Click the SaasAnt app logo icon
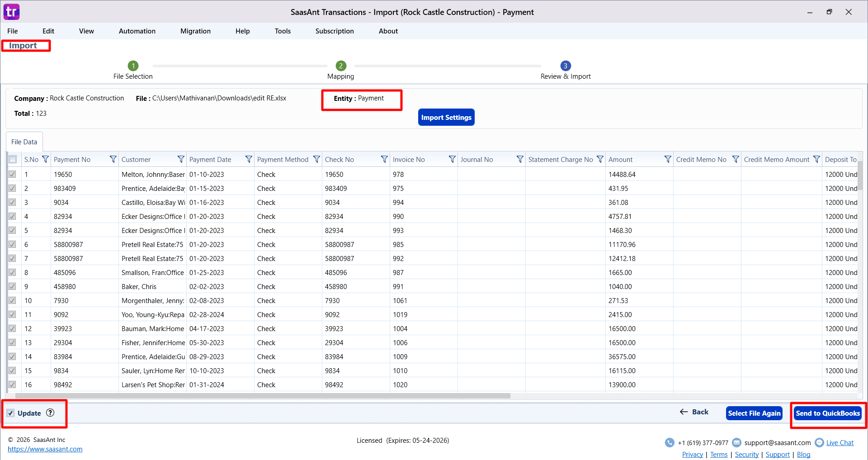Viewport: 868px width, 460px height. pos(12,12)
